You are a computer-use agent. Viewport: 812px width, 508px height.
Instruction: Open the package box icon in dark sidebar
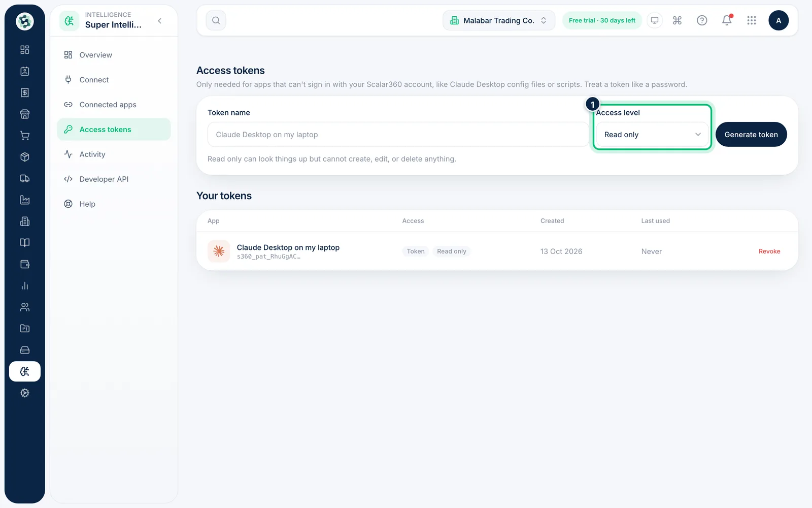tap(24, 157)
